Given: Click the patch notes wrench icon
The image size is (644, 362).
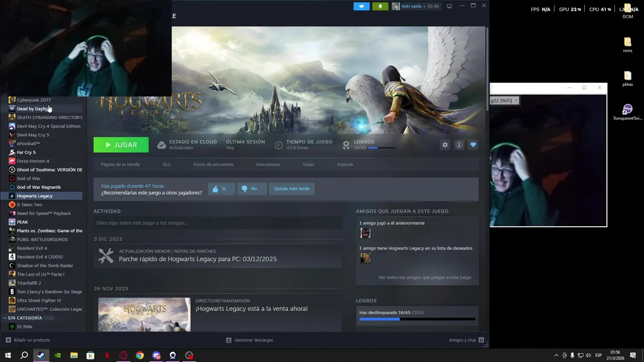Looking at the screenshot, I should [x=106, y=255].
